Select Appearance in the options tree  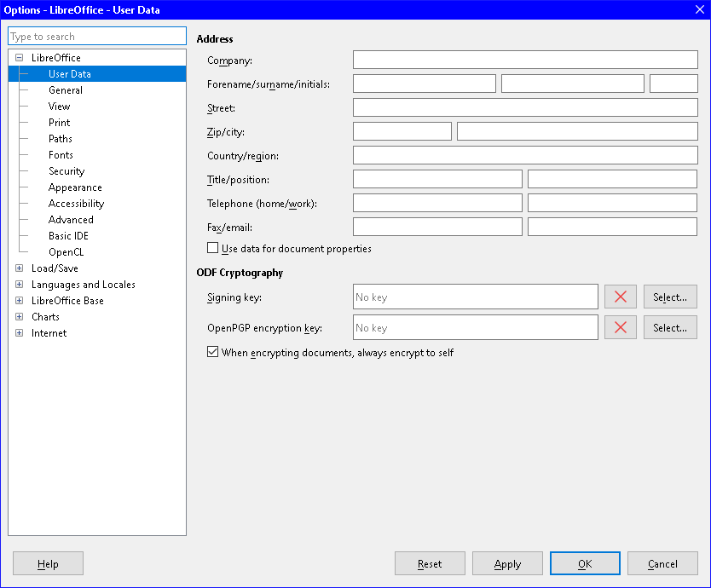(75, 187)
